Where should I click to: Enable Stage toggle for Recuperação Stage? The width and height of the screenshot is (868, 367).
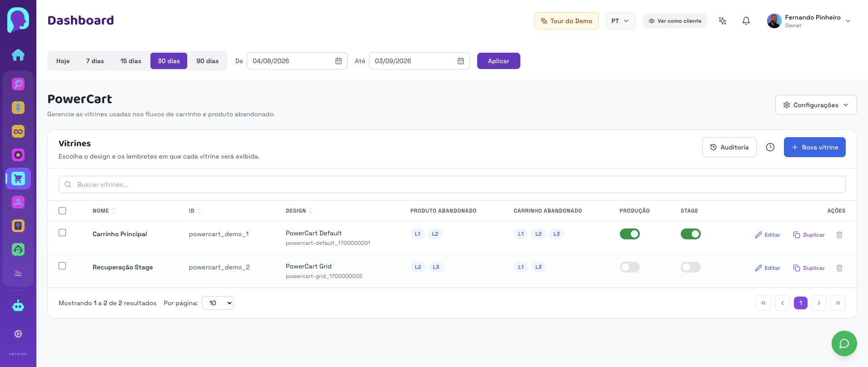click(x=691, y=267)
